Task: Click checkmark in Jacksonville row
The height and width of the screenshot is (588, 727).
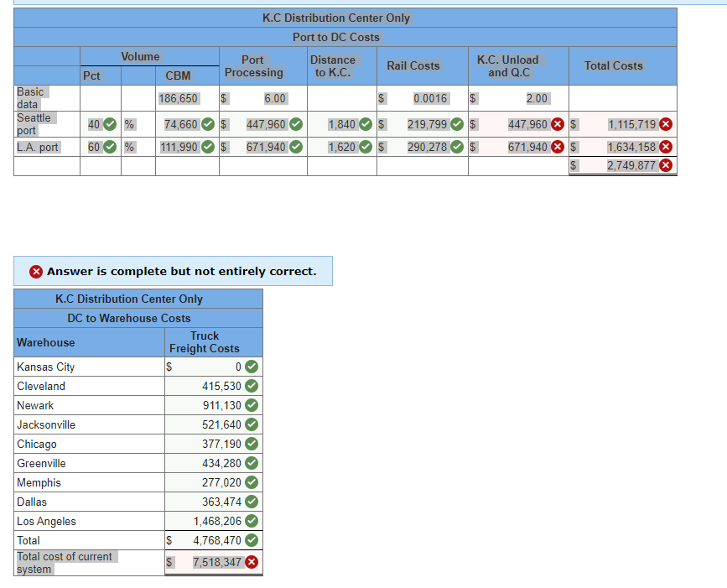Action: (x=252, y=424)
